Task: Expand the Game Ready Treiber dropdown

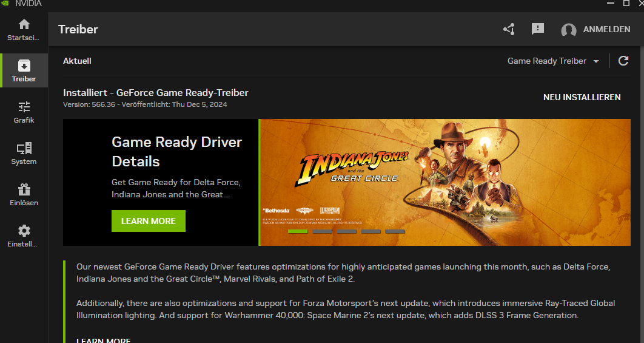Action: coord(553,61)
